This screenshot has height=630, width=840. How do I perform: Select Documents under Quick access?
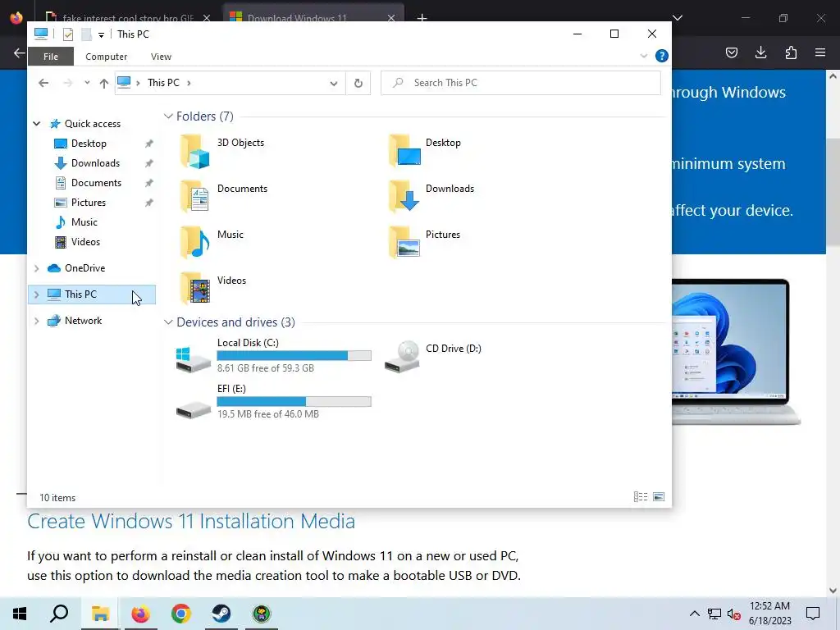(x=96, y=183)
